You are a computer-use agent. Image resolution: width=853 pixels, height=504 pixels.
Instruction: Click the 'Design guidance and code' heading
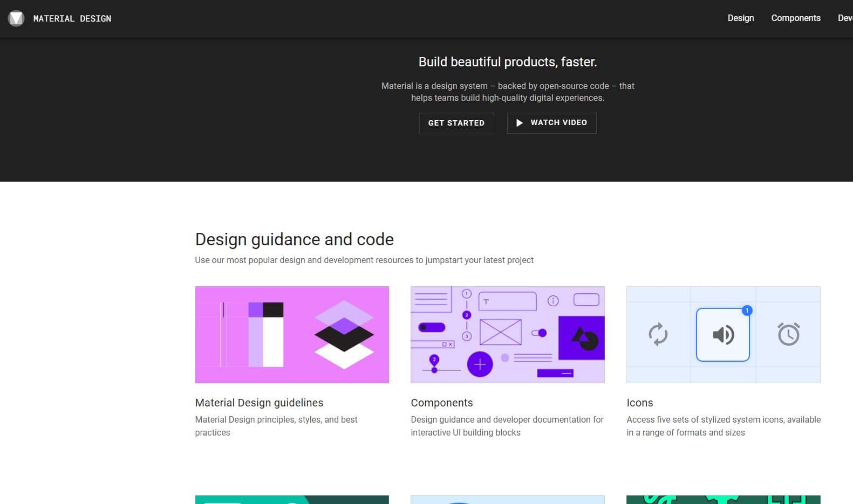click(295, 239)
